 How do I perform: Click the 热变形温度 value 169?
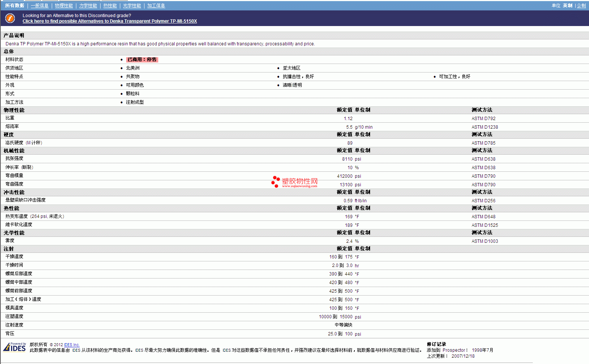point(348,217)
